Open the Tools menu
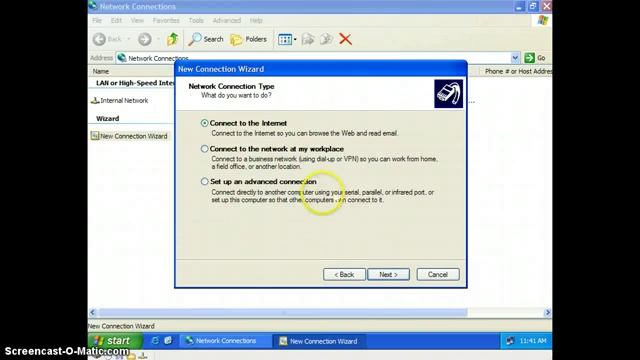This screenshot has width=640, height=360. 196,20
